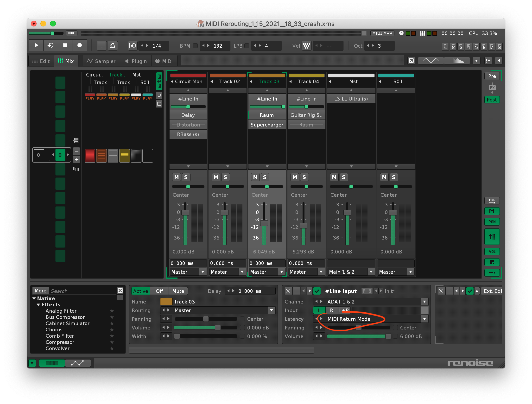The image size is (532, 404).
Task: Click the Stop playback button
Action: pyautogui.click(x=65, y=45)
